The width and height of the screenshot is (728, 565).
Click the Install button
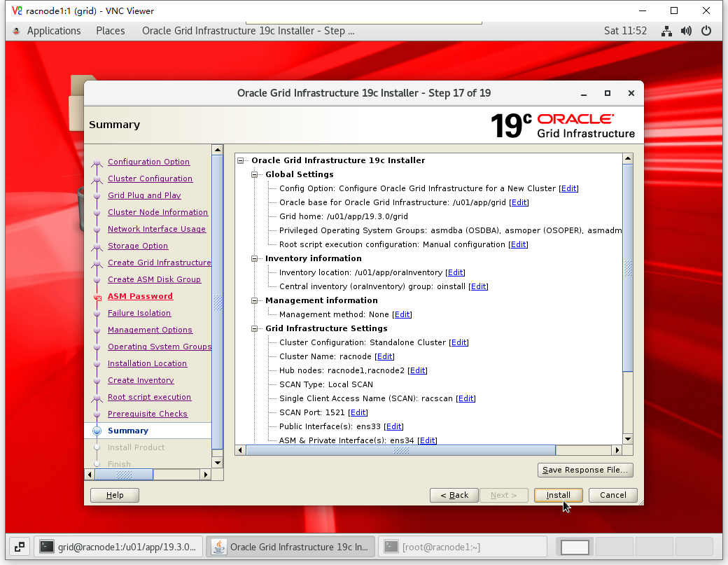point(558,495)
